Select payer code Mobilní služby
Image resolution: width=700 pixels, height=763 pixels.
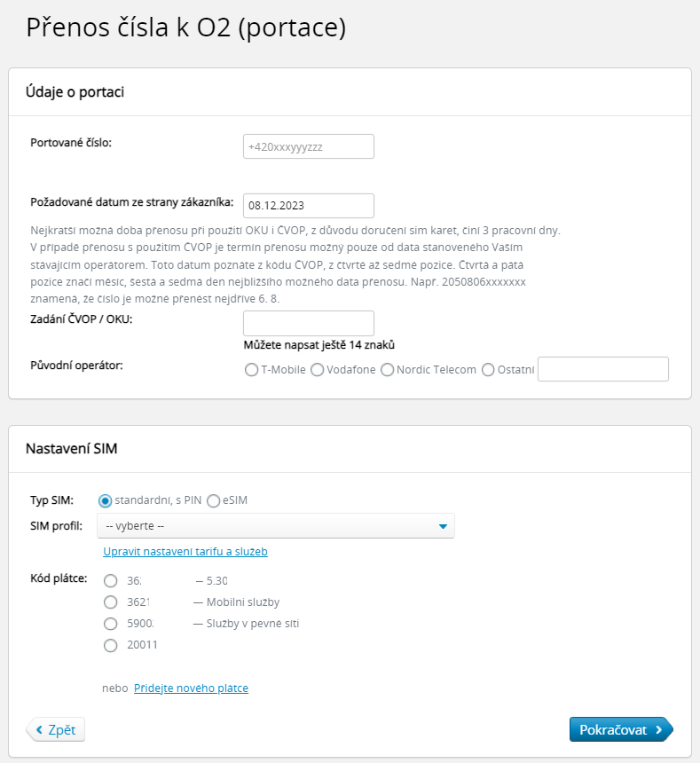tap(111, 602)
